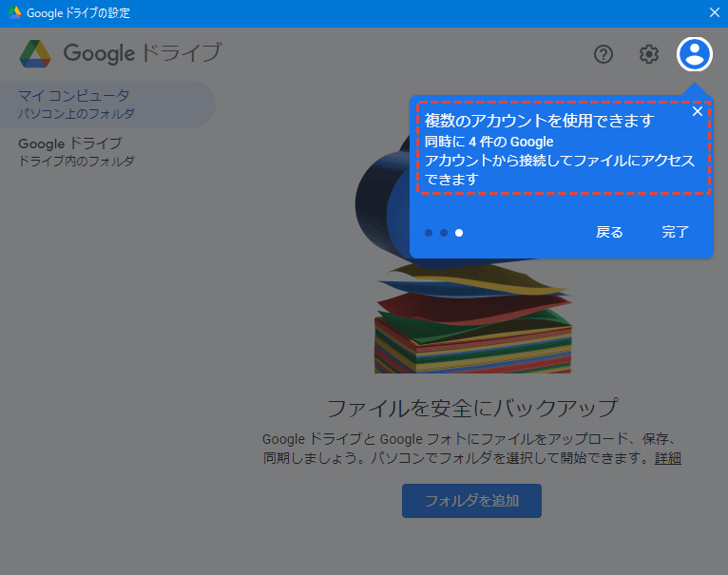The height and width of the screenshot is (575, 728).
Task: Select the Google ドライブ sidebar item
Action: (x=77, y=151)
